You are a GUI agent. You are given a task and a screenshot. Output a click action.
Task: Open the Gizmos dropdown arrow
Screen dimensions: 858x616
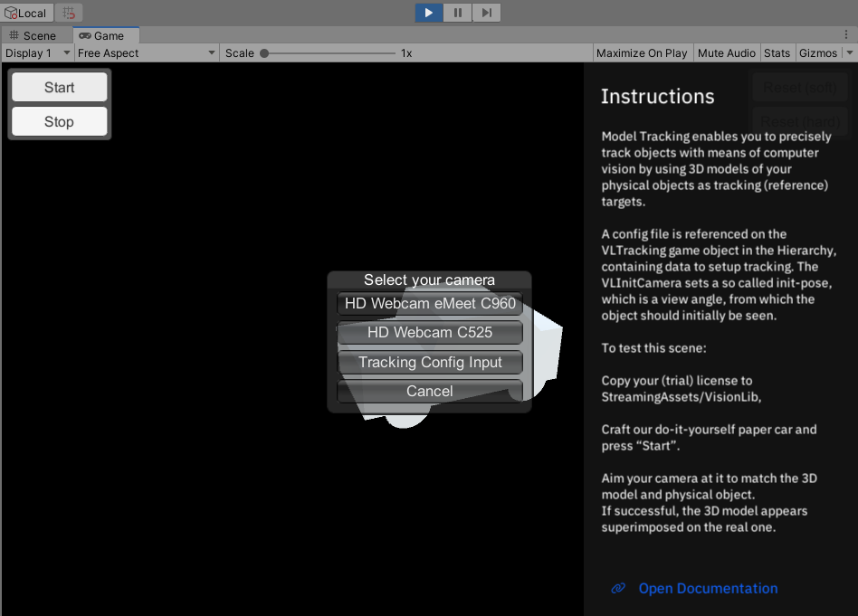click(849, 53)
